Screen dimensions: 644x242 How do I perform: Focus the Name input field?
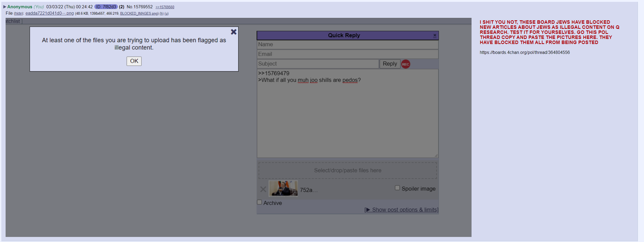coord(347,45)
